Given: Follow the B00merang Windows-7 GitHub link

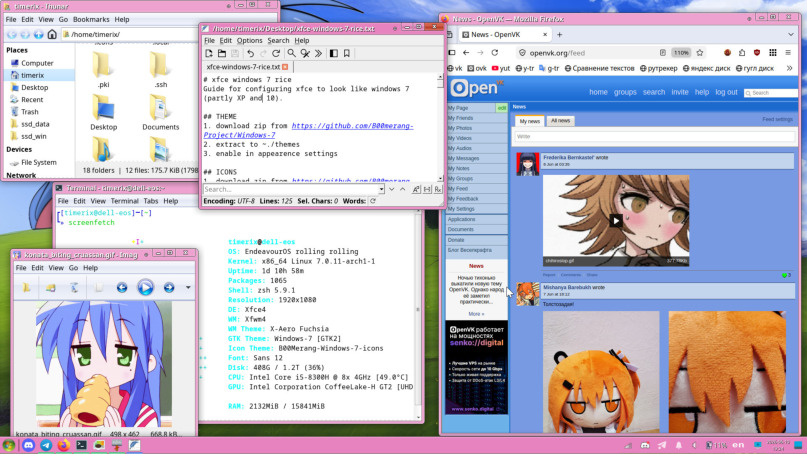Looking at the screenshot, I should tap(308, 130).
